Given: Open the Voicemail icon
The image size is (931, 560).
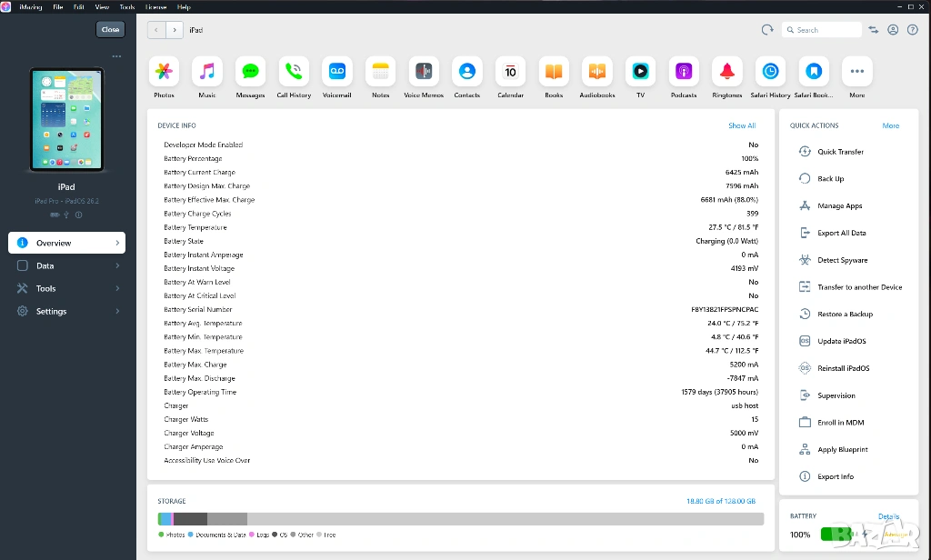Looking at the screenshot, I should (x=337, y=72).
